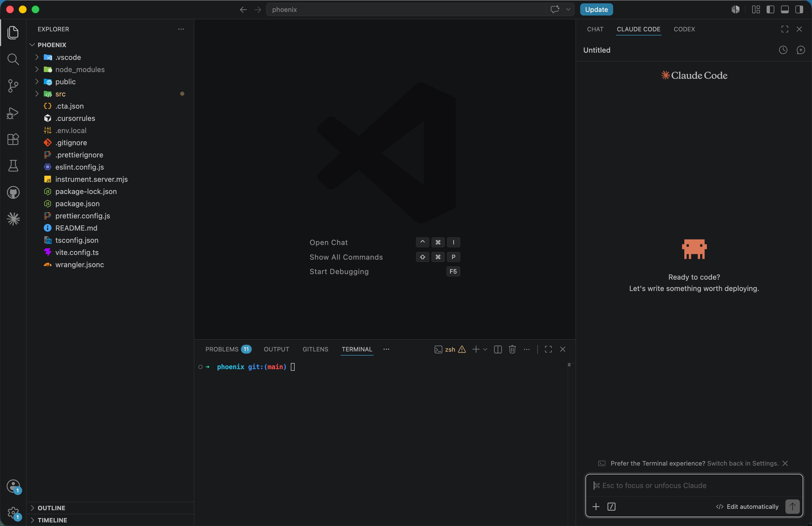This screenshot has width=812, height=526.
Task: Go forward with the navigation arrow
Action: tap(258, 9)
